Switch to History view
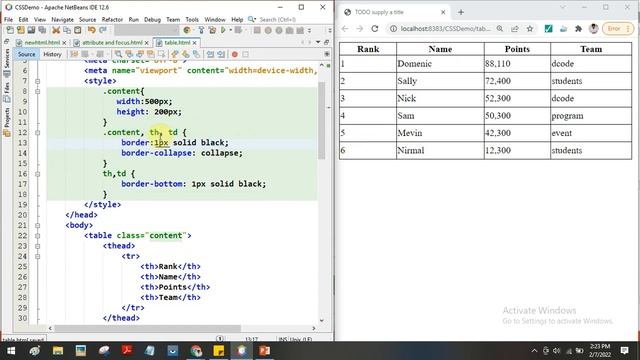640x360 pixels. [52, 54]
